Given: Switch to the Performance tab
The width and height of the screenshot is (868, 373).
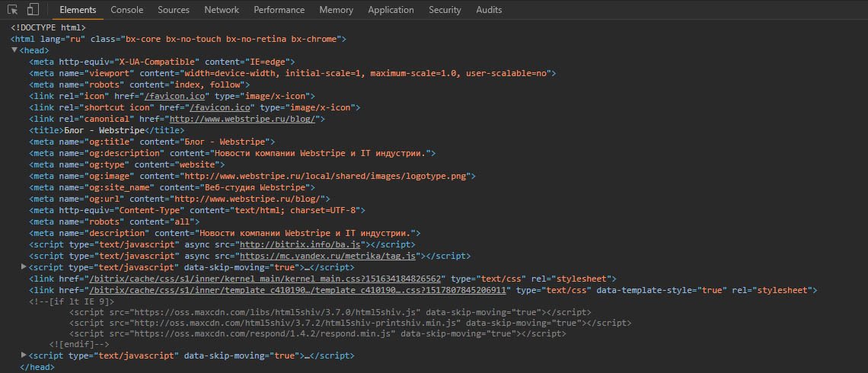Looking at the screenshot, I should [x=279, y=10].
